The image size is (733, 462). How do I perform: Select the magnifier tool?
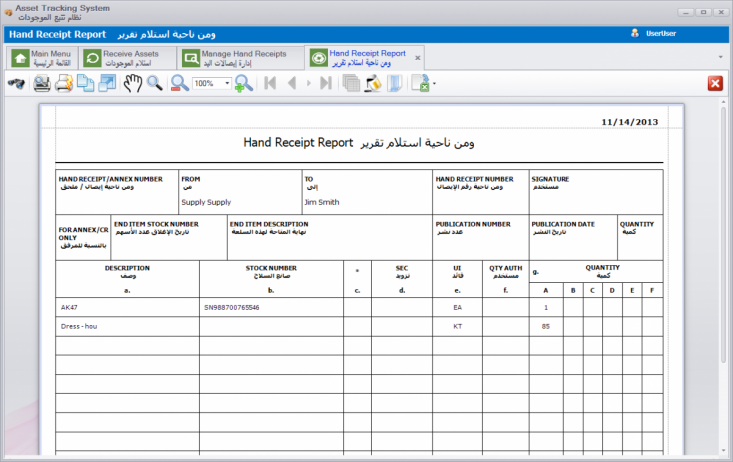[155, 83]
